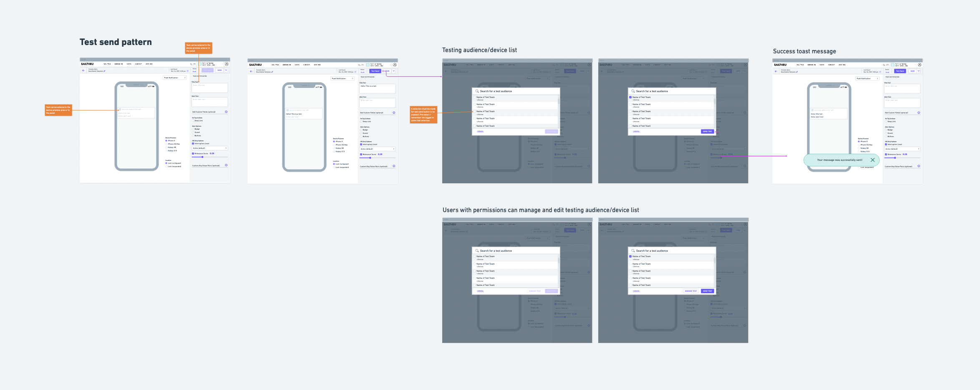
Task: Click refresh icon beside last saved date, leftmost mockup
Action: tap(188, 71)
